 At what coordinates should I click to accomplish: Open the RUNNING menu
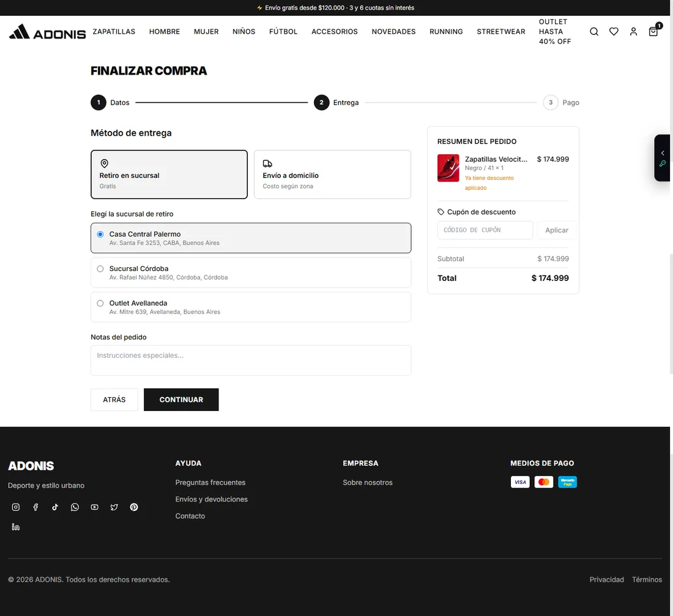pyautogui.click(x=446, y=31)
